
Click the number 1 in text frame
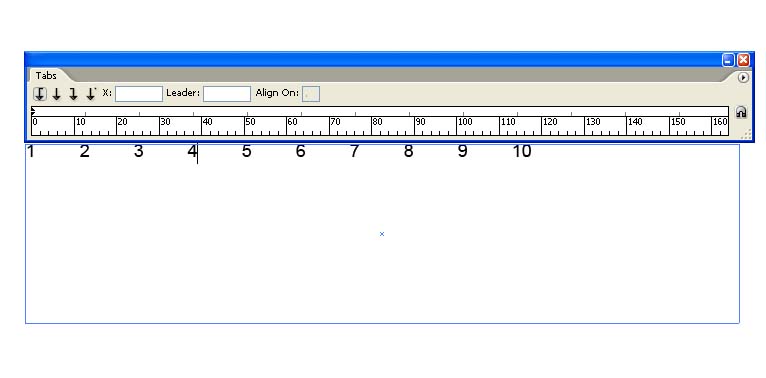(x=31, y=151)
